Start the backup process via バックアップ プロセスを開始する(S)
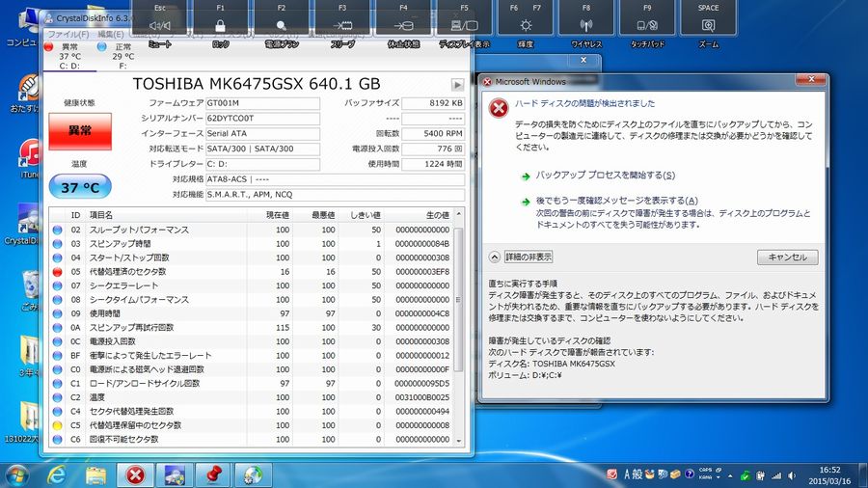The height and width of the screenshot is (488, 868). tap(605, 176)
